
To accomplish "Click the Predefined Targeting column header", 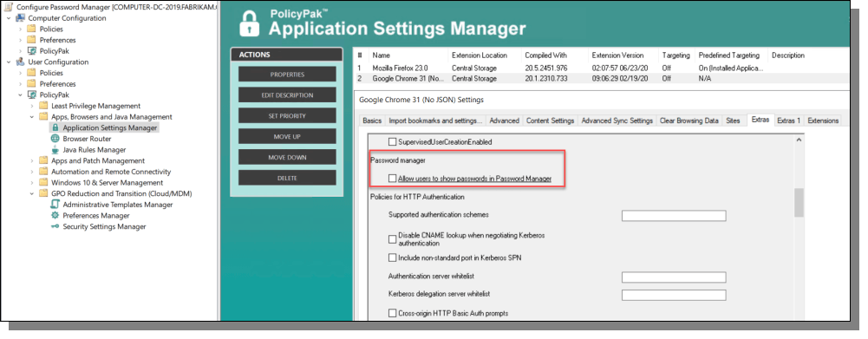I will tap(728, 55).
